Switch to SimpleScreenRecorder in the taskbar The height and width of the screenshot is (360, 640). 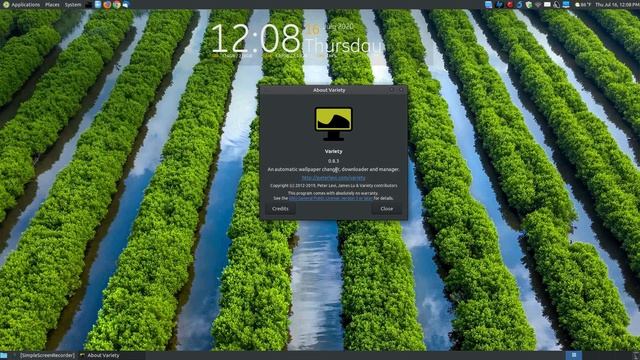pyautogui.click(x=43, y=356)
